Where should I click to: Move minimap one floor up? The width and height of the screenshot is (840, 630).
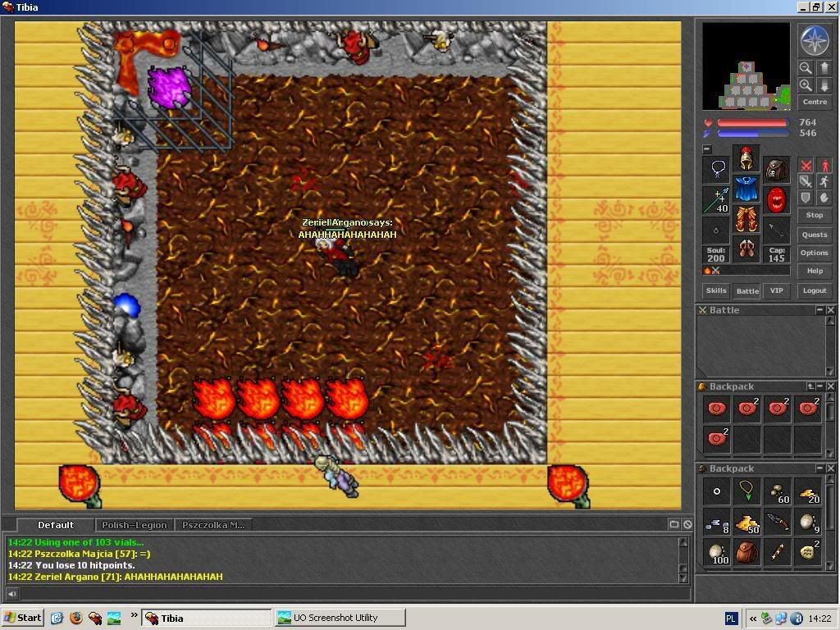pos(824,68)
